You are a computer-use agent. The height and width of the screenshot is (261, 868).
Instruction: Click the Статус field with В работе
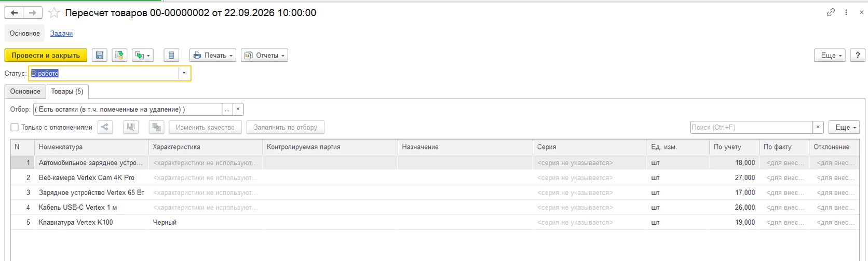click(x=104, y=73)
